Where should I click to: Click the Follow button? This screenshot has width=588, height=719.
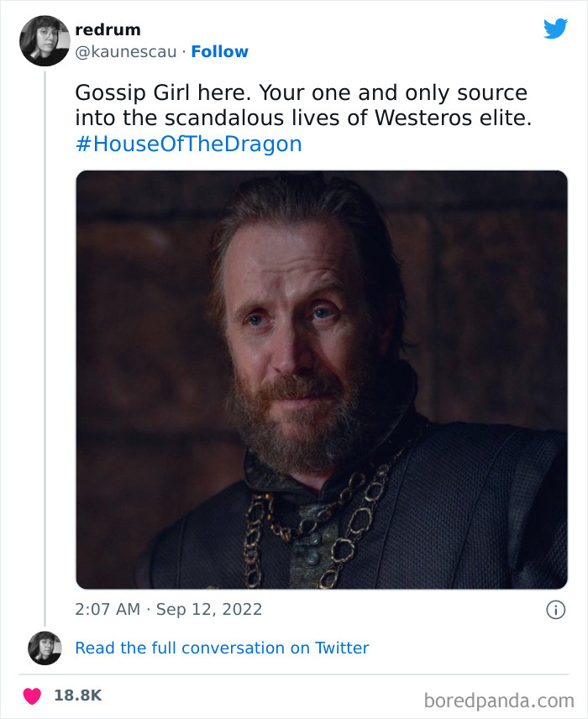click(x=220, y=51)
